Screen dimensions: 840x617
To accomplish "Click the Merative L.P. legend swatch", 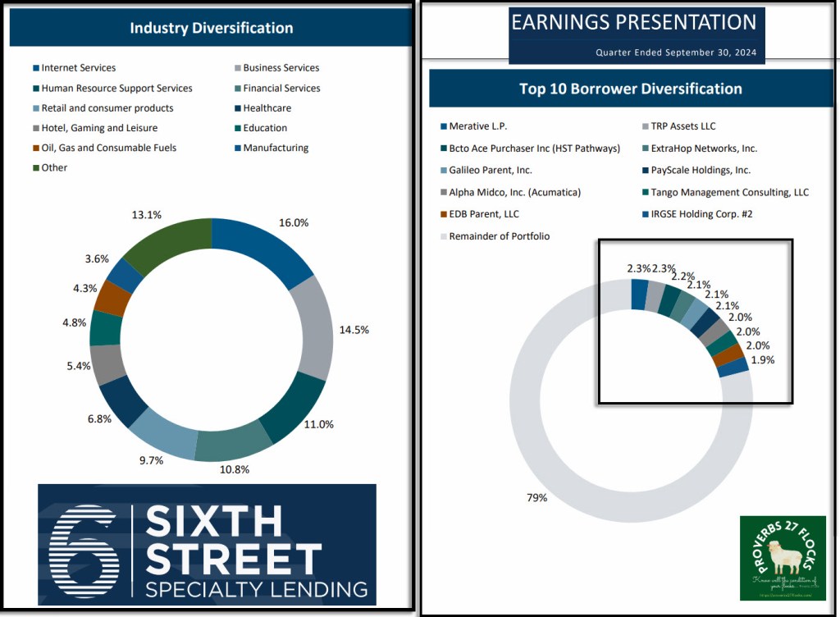I will tap(444, 126).
